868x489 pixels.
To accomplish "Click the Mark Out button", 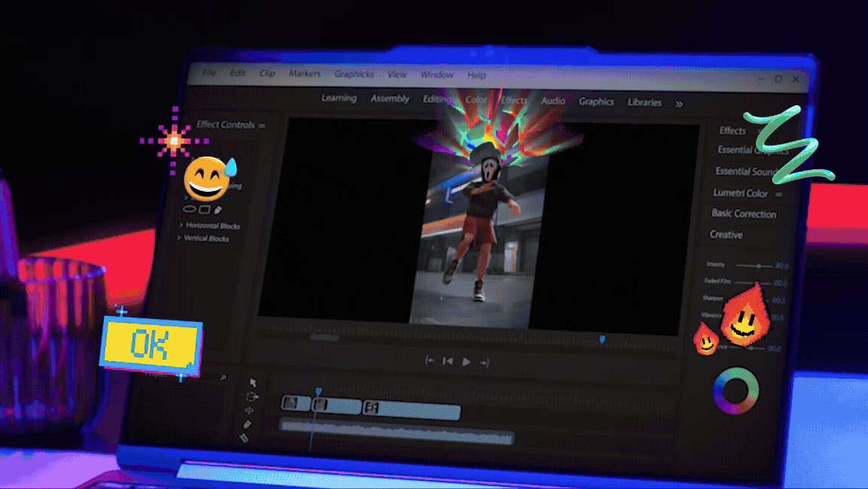I will coord(484,363).
